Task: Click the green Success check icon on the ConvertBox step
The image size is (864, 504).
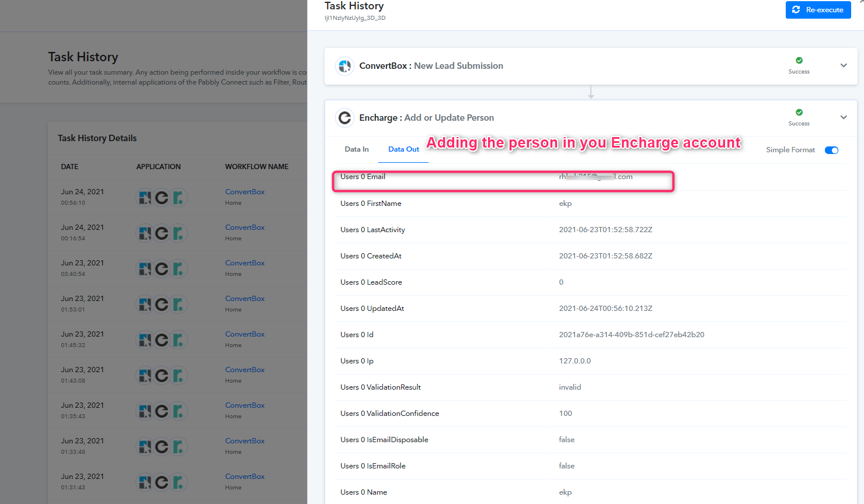Action: point(799,60)
